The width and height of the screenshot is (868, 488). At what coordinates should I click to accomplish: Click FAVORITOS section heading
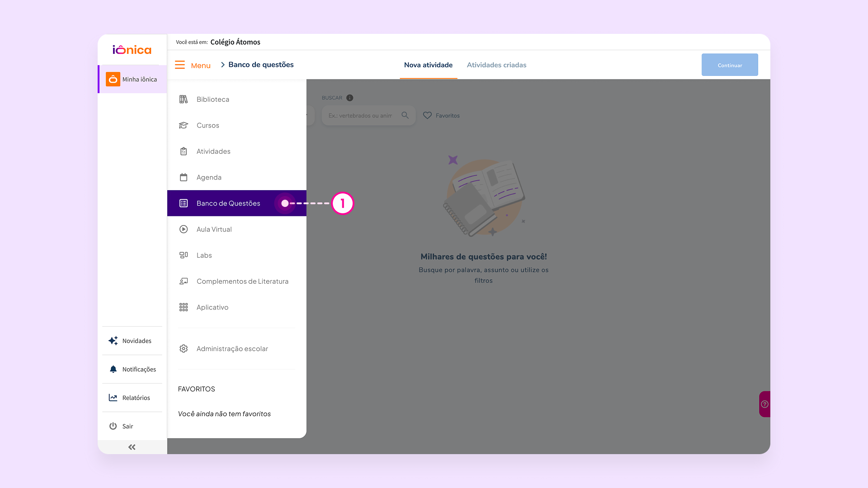point(196,389)
